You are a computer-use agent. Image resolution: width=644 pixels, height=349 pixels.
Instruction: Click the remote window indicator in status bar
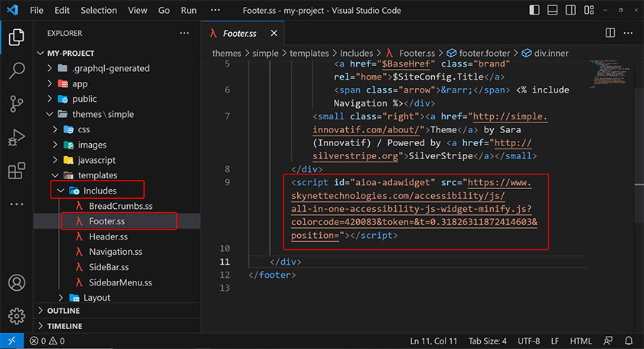point(12,341)
